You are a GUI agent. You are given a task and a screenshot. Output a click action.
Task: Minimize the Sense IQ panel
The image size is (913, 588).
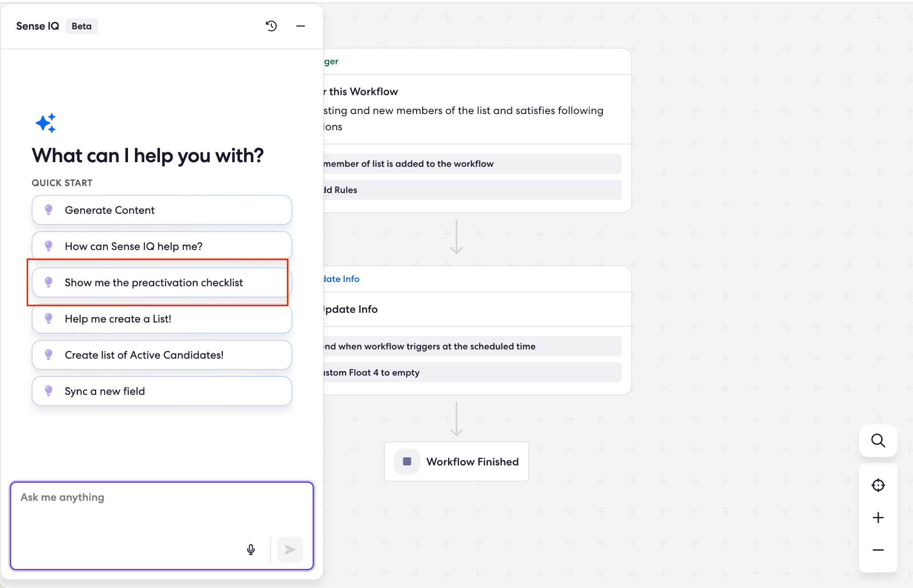(300, 26)
